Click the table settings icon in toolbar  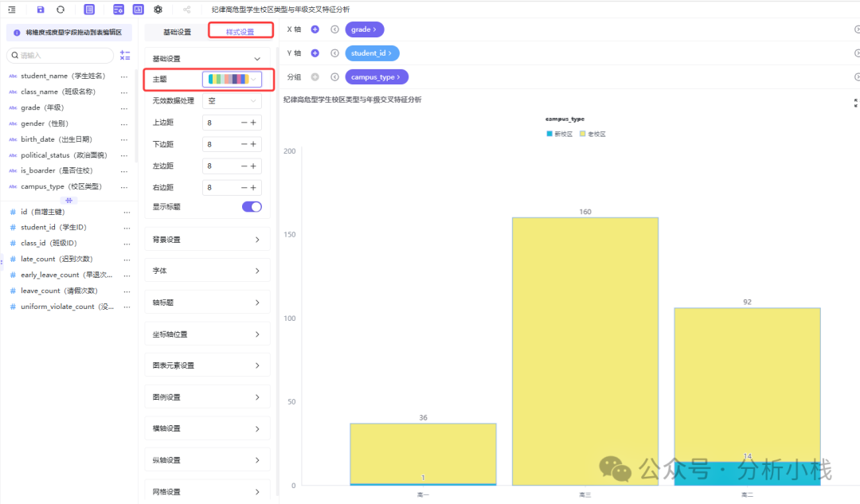pos(118,10)
